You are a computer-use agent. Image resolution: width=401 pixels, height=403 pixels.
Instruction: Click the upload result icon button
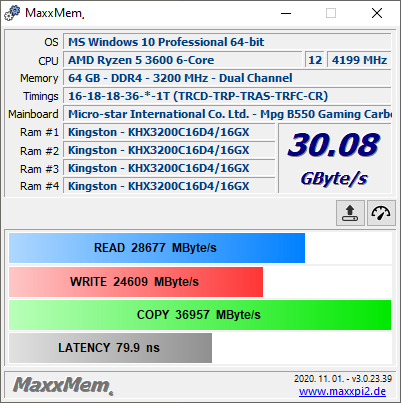[350, 213]
